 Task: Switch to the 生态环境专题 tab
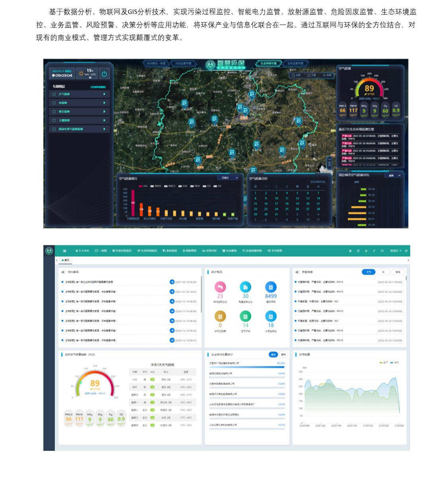pyautogui.click(x=269, y=64)
